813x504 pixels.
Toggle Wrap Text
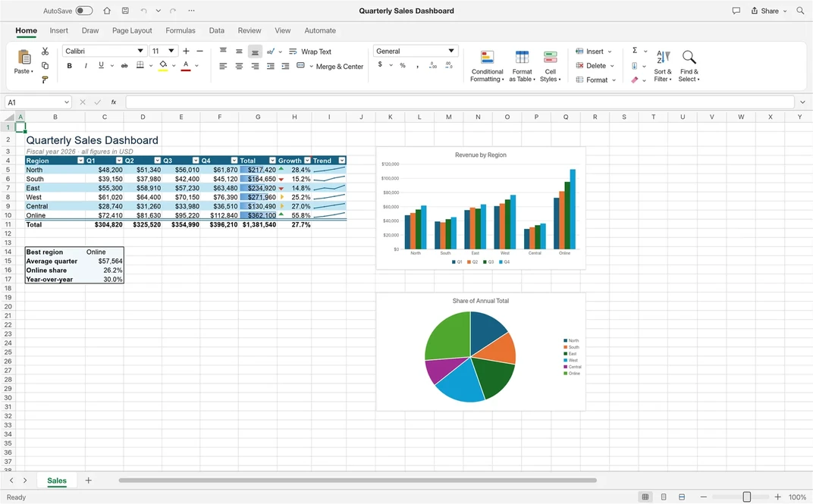pos(310,52)
